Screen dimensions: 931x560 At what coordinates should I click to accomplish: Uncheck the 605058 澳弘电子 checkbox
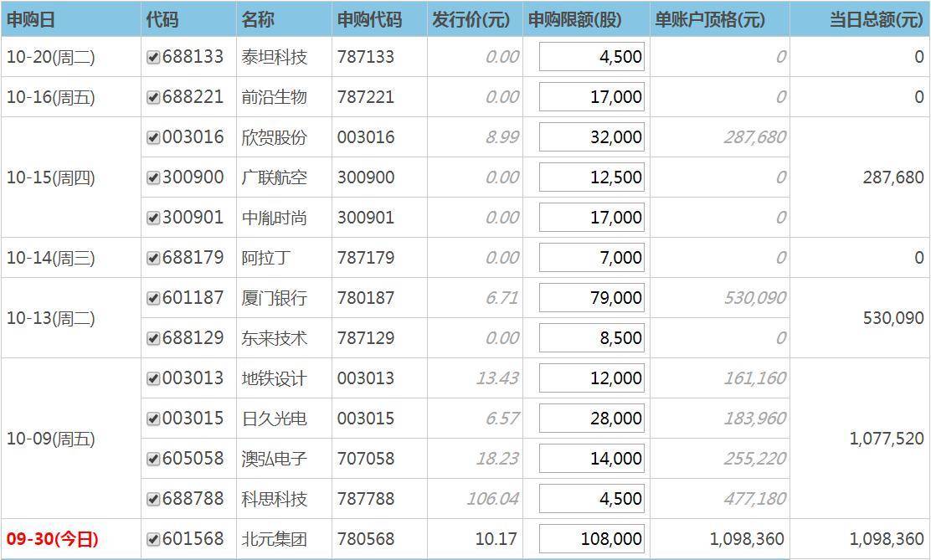153,459
